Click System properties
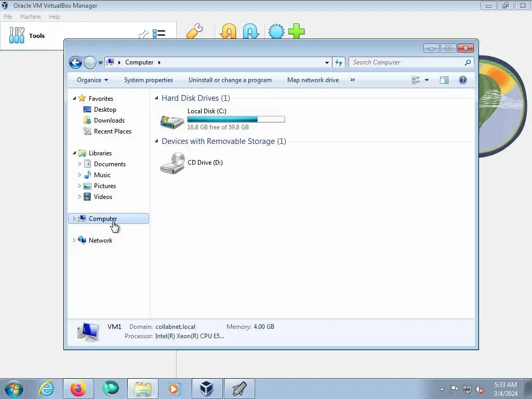Image resolution: width=532 pixels, height=399 pixels. (x=148, y=80)
